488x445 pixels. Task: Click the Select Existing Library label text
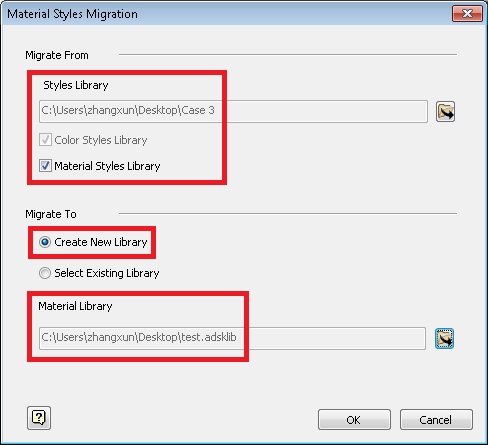tap(107, 273)
